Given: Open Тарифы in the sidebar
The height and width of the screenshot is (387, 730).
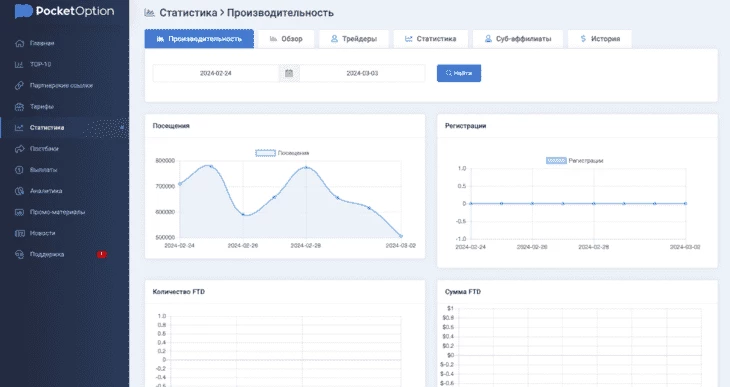Looking at the screenshot, I should 41,107.
